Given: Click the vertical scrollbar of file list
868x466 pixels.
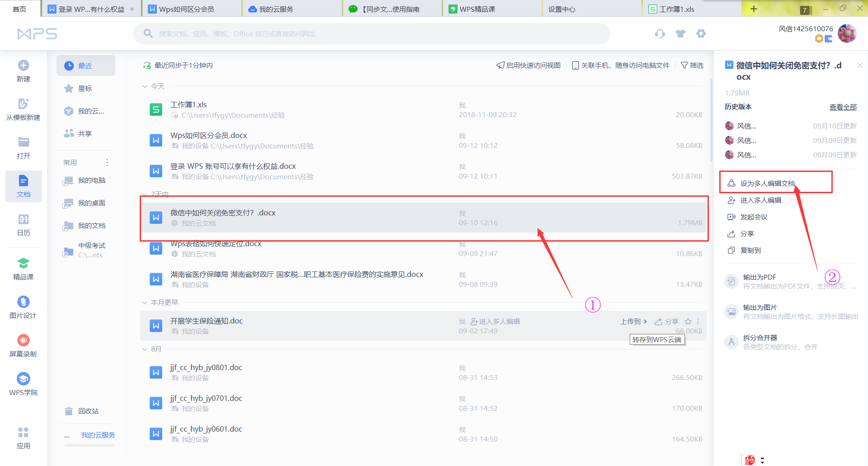Looking at the screenshot, I should pos(711,120).
